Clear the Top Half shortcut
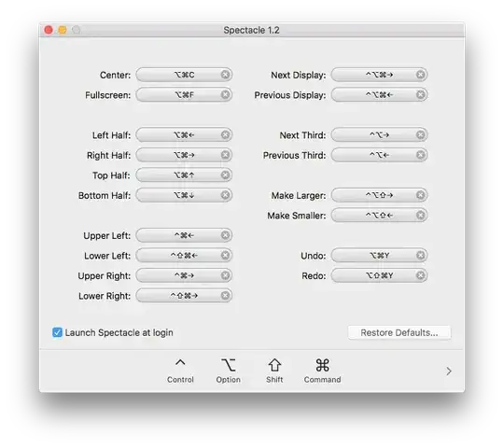The width and height of the screenshot is (504, 448). [x=226, y=175]
